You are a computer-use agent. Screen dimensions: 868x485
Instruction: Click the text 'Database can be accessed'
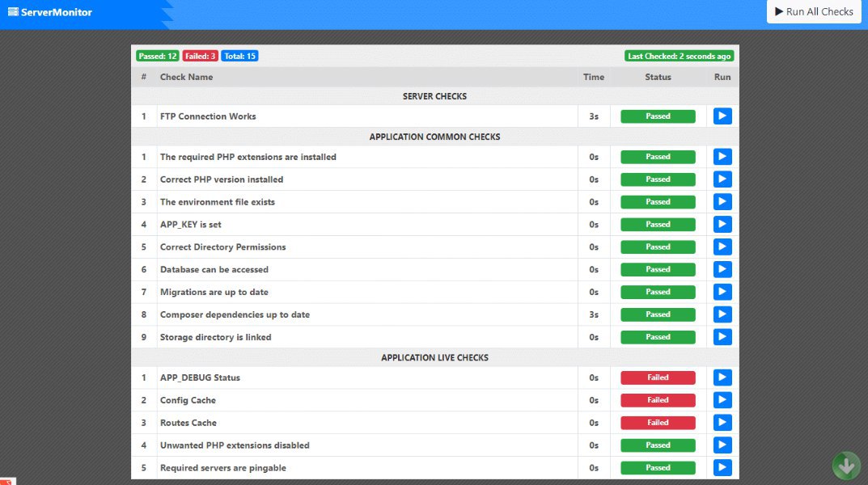pos(214,269)
